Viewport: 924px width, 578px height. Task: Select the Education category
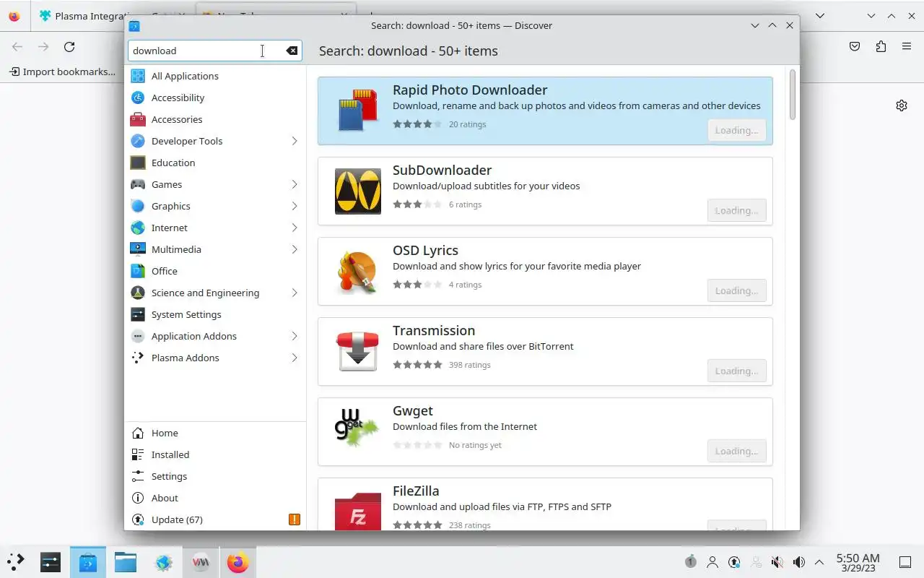click(x=215, y=163)
